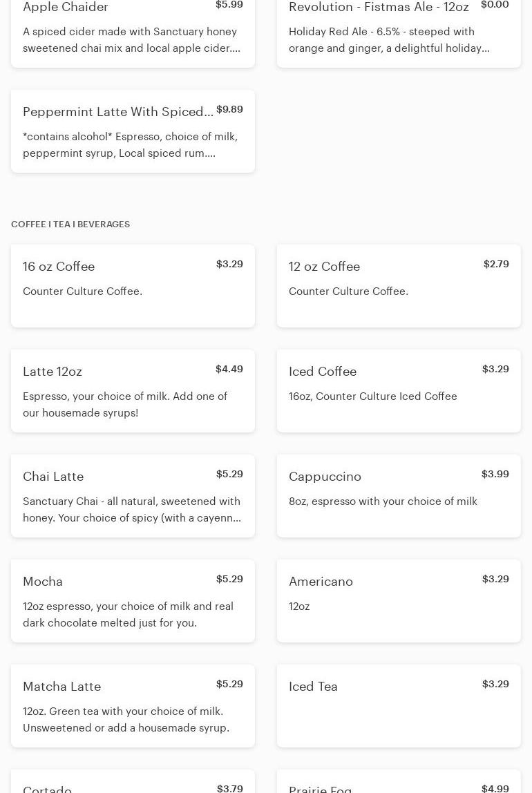Viewport: 532px width, 793px height.
Task: Select the Matcha Latte item
Action: click(x=133, y=706)
